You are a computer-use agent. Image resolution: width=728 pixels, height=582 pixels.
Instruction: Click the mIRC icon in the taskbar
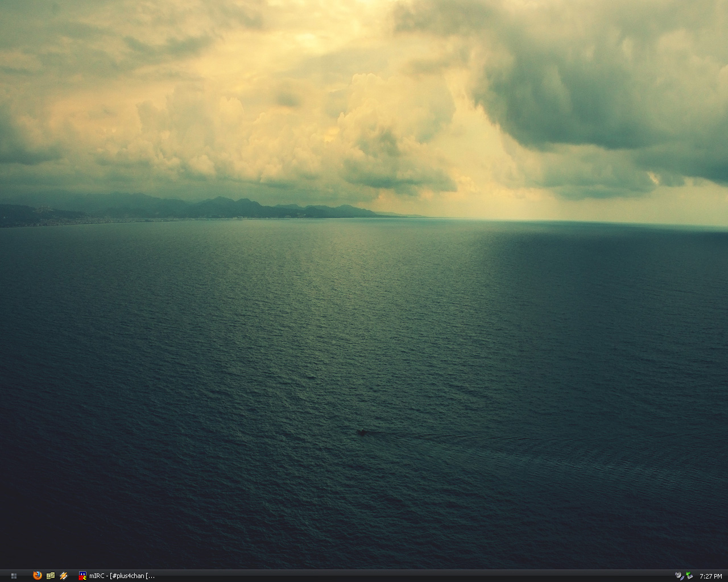click(82, 576)
